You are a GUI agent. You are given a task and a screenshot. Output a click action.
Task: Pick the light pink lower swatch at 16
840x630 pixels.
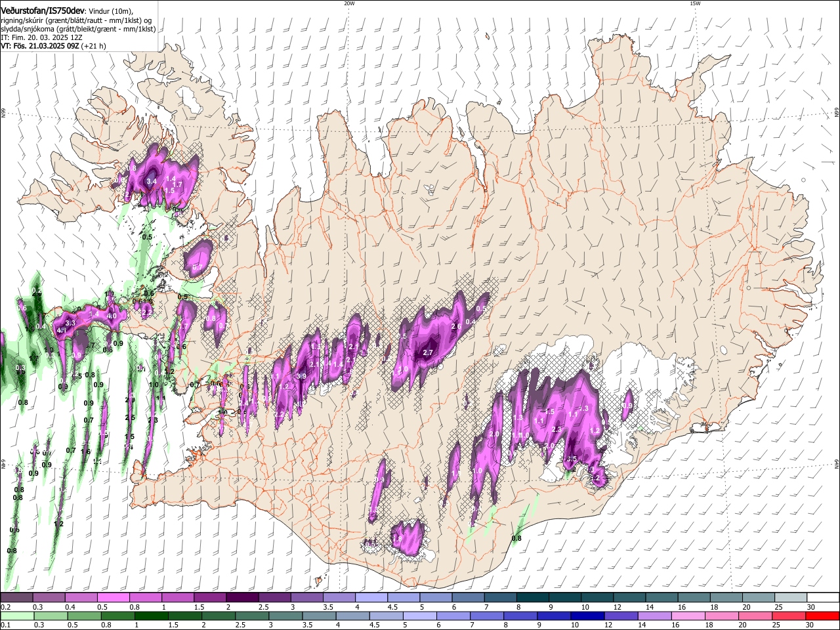(x=688, y=616)
